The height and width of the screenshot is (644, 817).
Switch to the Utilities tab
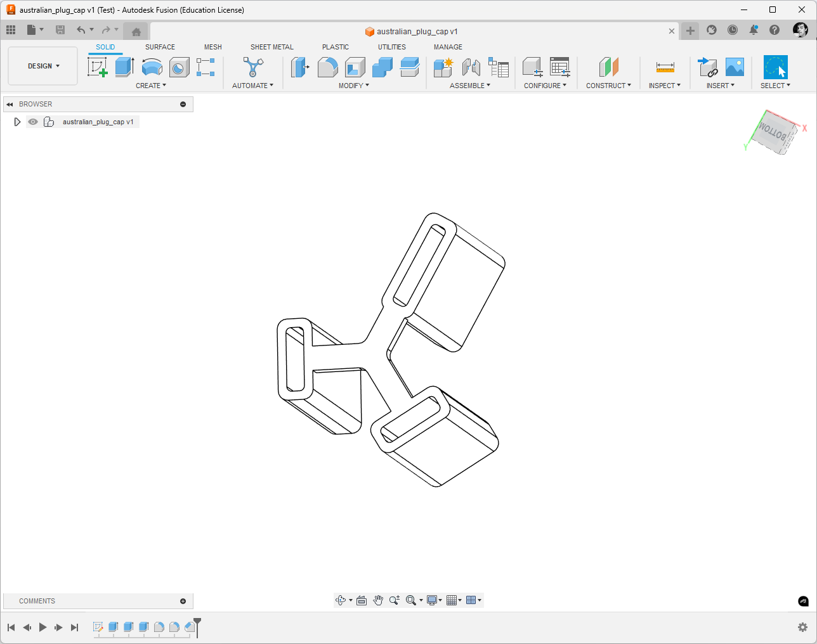392,47
